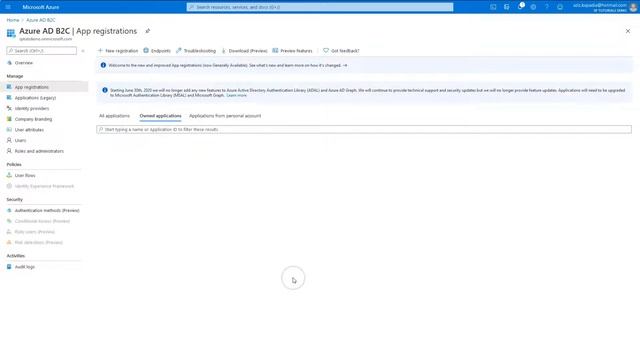Screen dimensions: 640x360
Task: Click Learn more link in ADAL notice
Action: pos(236,96)
